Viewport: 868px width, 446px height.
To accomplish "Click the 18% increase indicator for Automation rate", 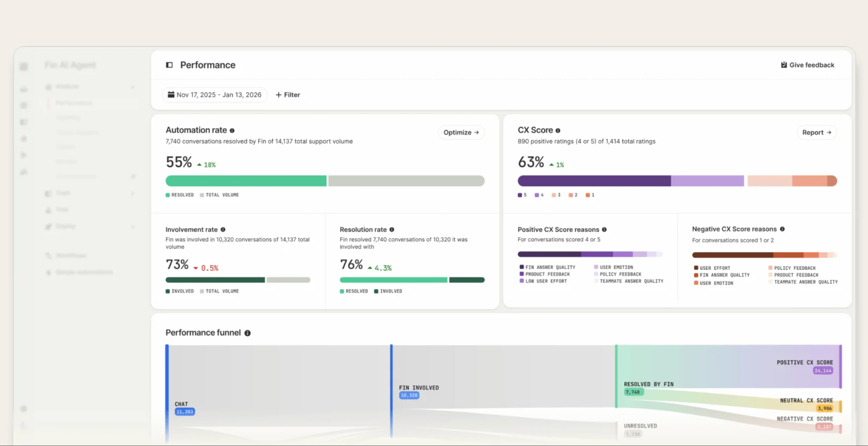I will pyautogui.click(x=206, y=165).
